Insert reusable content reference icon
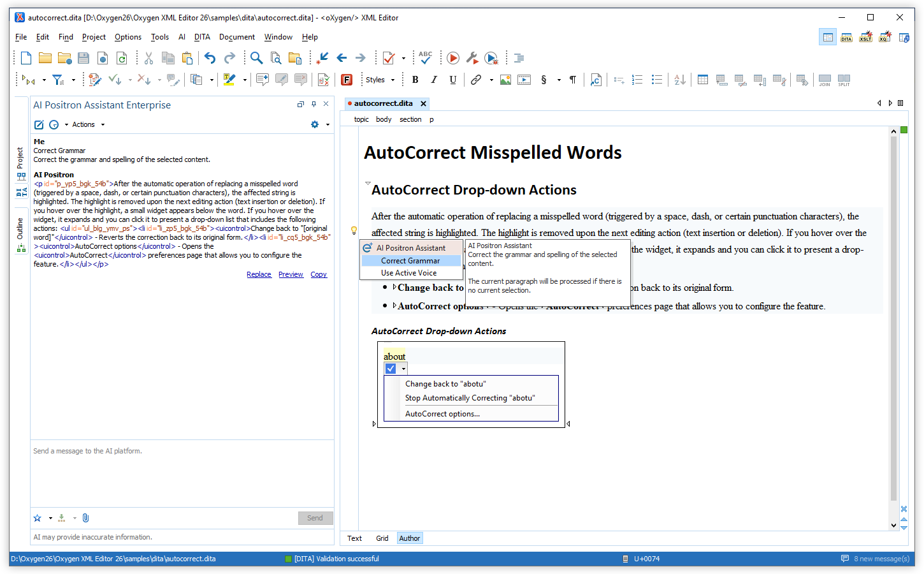This screenshot has height=574, width=924. (x=596, y=80)
